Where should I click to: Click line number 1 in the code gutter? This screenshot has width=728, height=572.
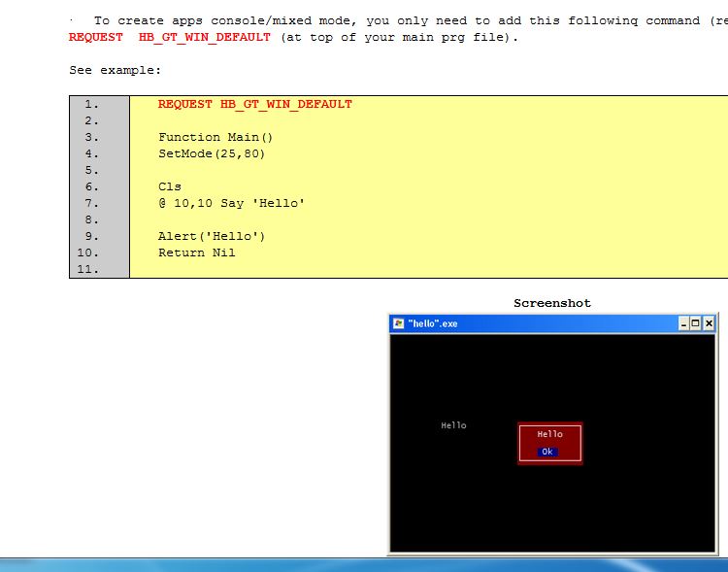click(x=92, y=104)
